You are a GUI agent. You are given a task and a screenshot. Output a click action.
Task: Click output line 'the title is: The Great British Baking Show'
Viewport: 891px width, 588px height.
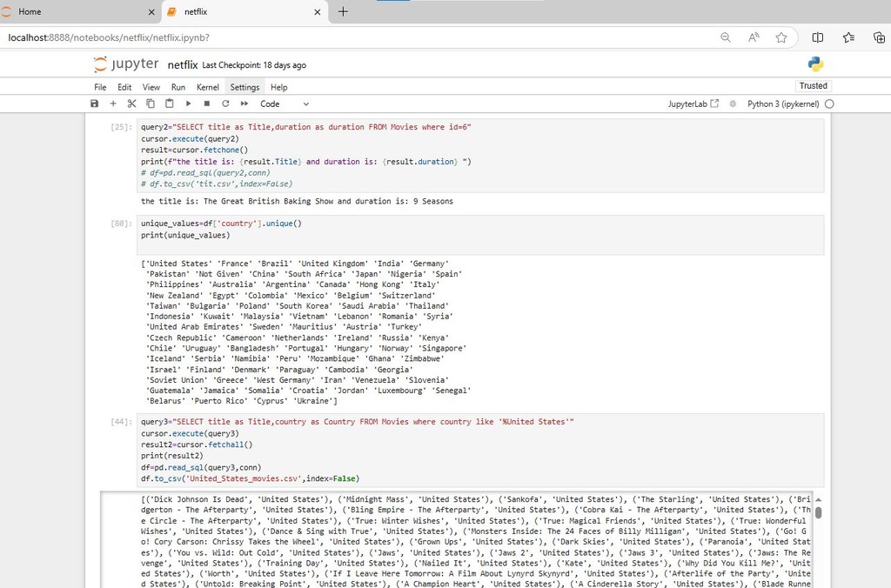(298, 201)
